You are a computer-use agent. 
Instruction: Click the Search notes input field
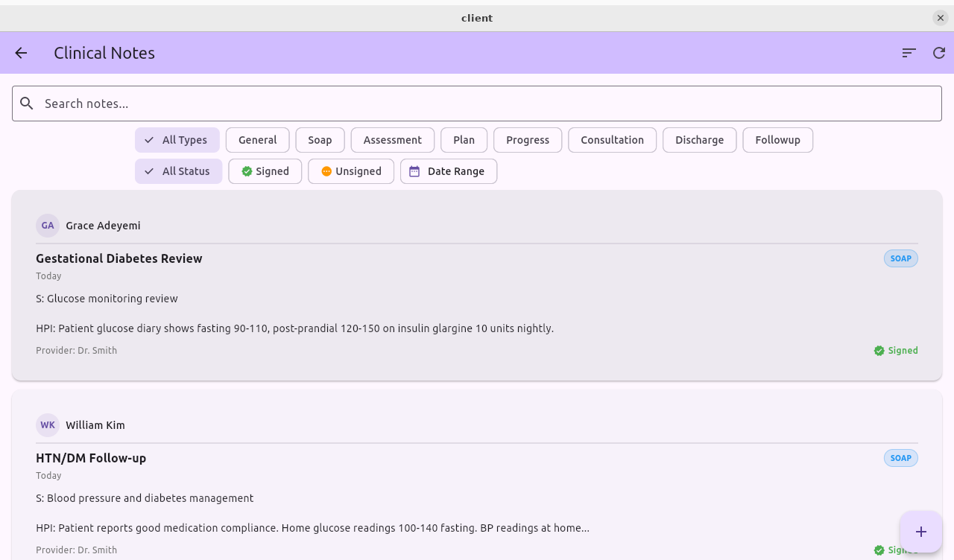point(298,104)
